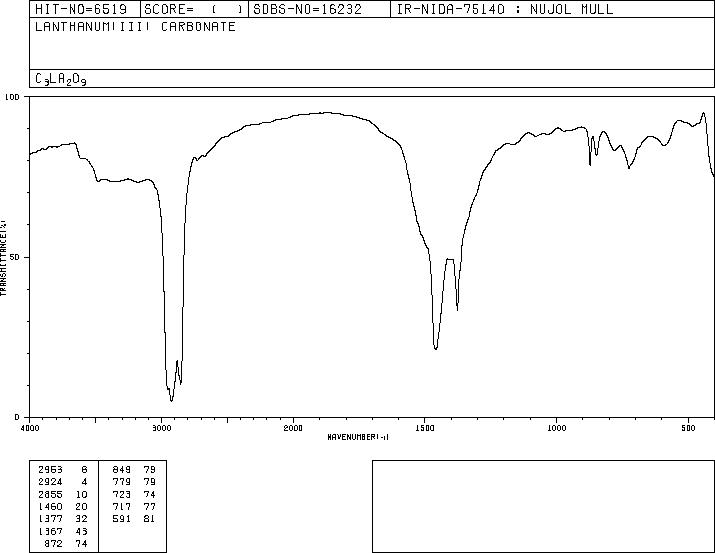Screen dimensions: 715x553
Task: Select peak value 2963 in the table
Action: [x=51, y=470]
